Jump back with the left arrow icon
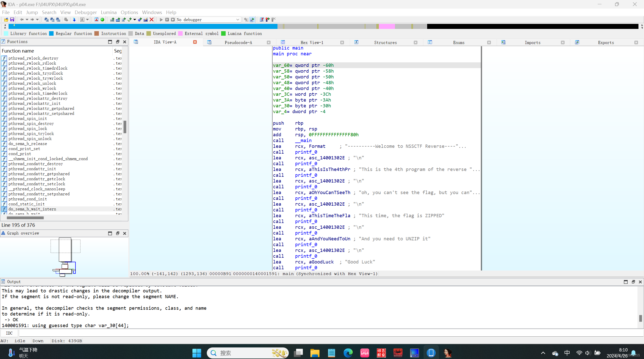Screen dimensions: 644x359 [x=22, y=20]
